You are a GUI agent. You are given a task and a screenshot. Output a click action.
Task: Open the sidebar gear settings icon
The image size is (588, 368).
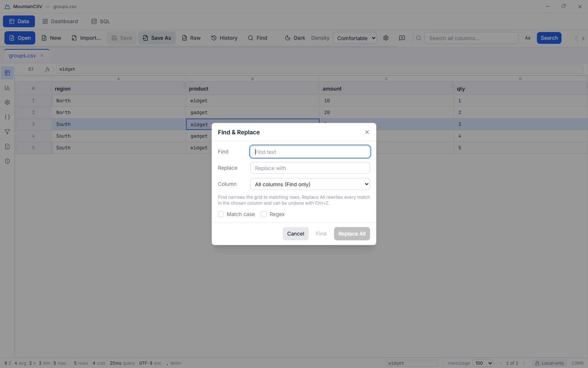pos(7,102)
